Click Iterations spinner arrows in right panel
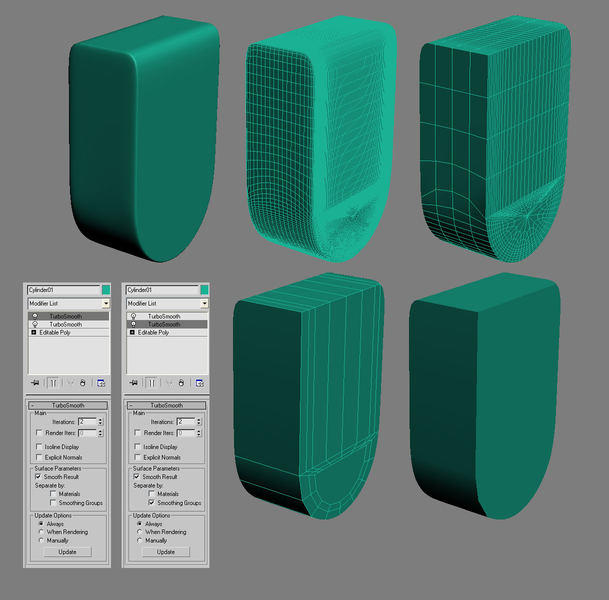Screen dimensions: 609x600 pyautogui.click(x=199, y=421)
